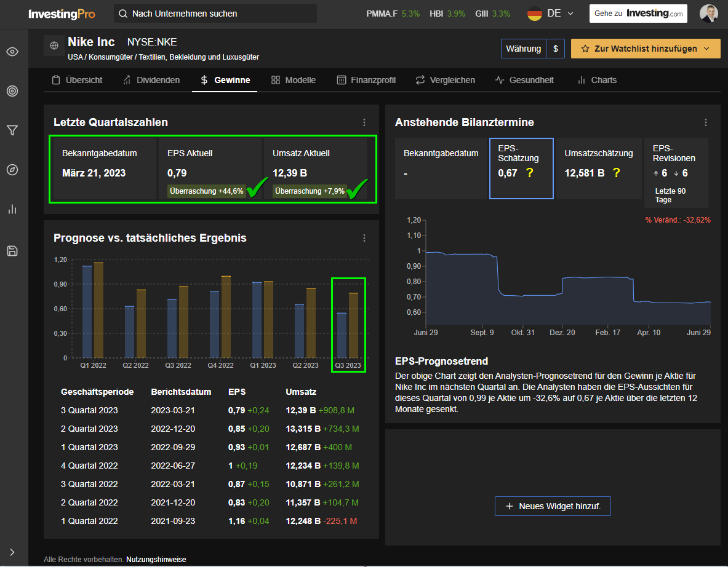
Task: Switch to the Modelle tab
Action: (294, 81)
